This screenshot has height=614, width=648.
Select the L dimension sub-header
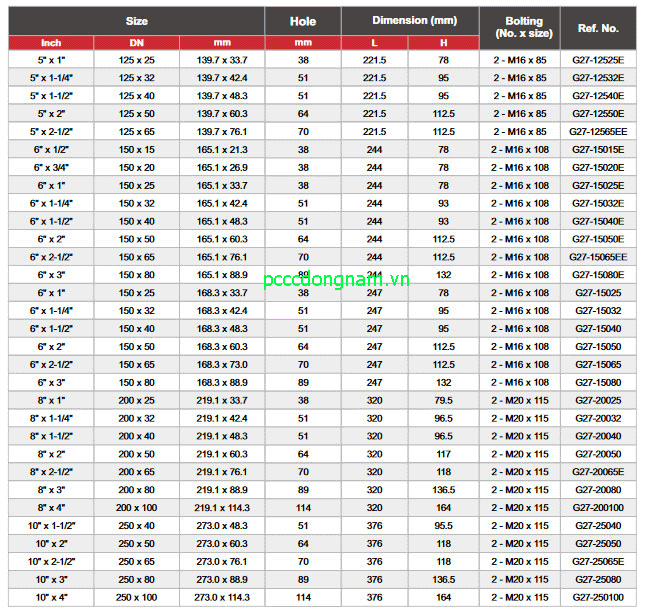pos(374,43)
